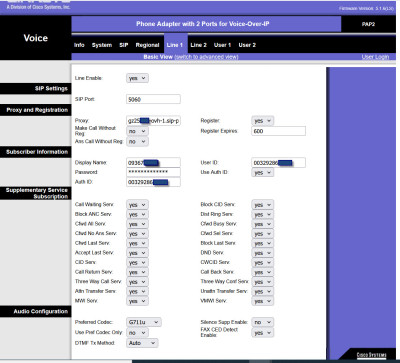The width and height of the screenshot is (400, 363).
Task: Switch to the System tab
Action: [102, 45]
